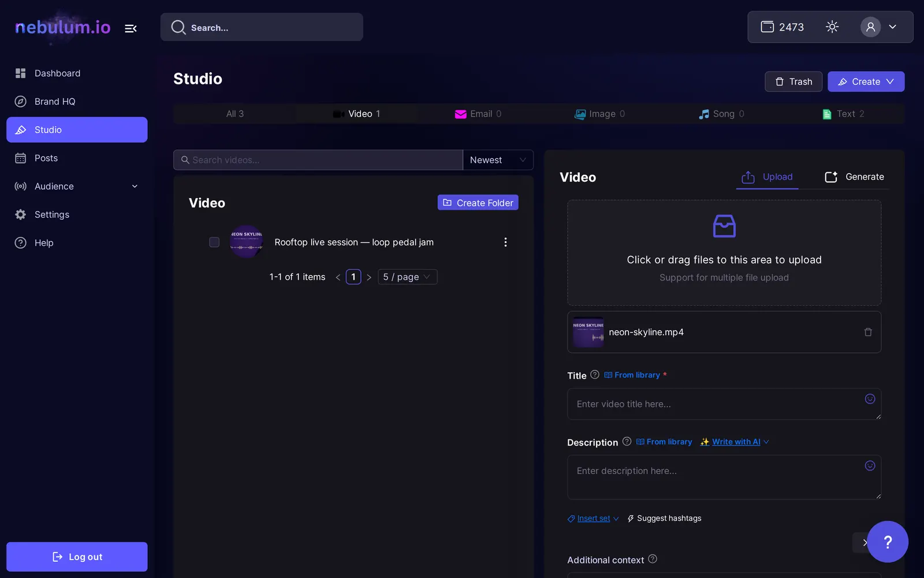Expand the Audience submenu
The image size is (924, 578).
coord(77,186)
